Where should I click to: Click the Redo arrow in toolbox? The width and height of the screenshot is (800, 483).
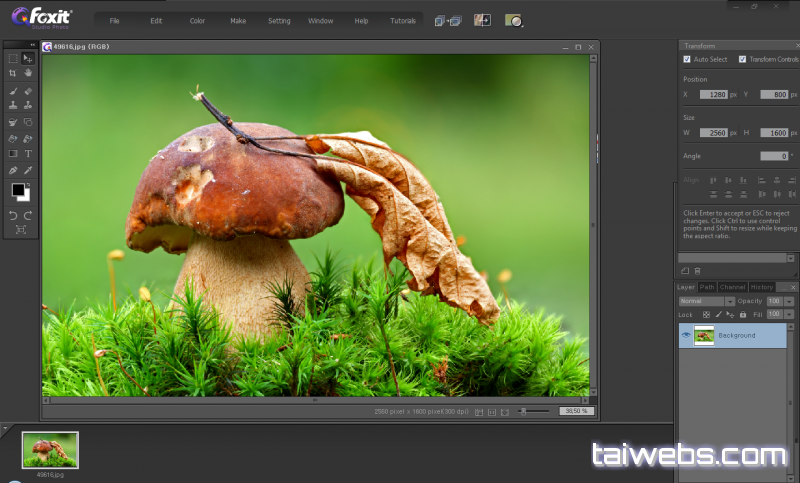coord(28,215)
